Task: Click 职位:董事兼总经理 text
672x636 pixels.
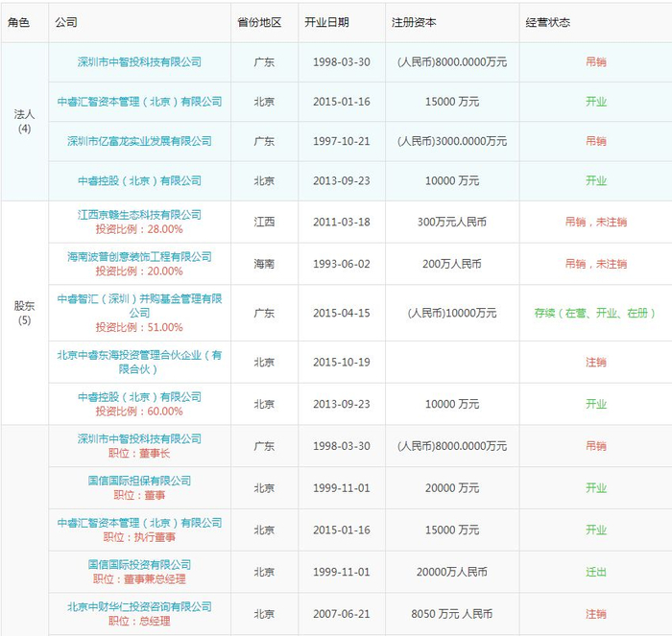Action: click(139, 579)
